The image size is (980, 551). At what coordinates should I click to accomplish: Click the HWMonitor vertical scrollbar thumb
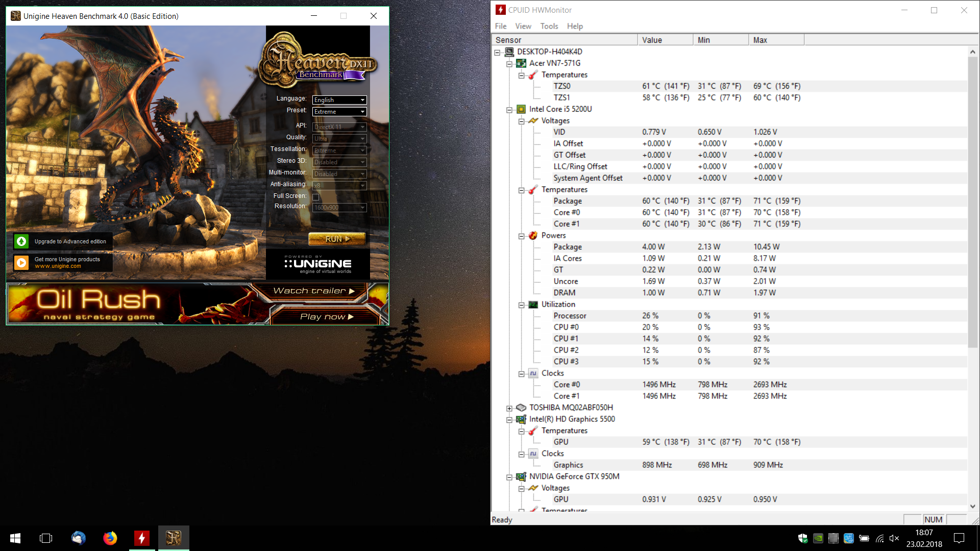pyautogui.click(x=972, y=203)
